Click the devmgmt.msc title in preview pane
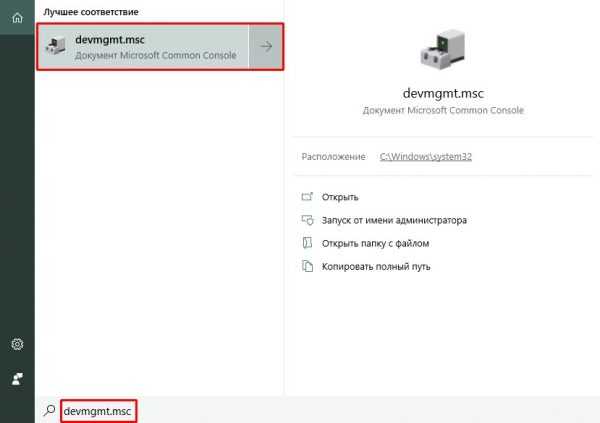 click(x=443, y=93)
